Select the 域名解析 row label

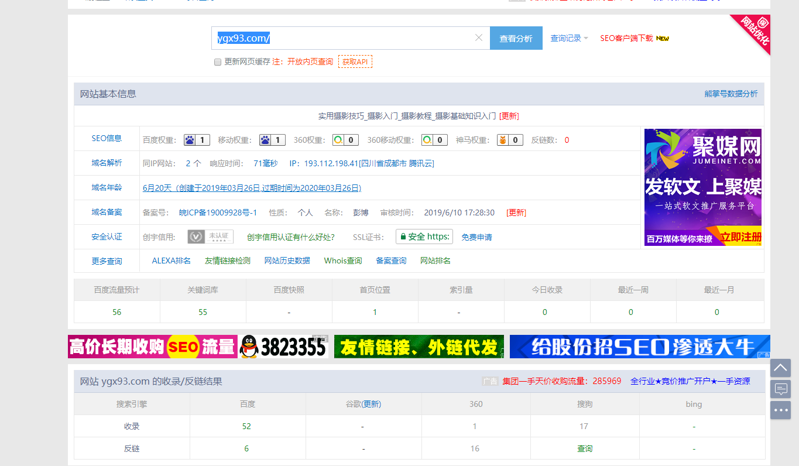point(106,163)
